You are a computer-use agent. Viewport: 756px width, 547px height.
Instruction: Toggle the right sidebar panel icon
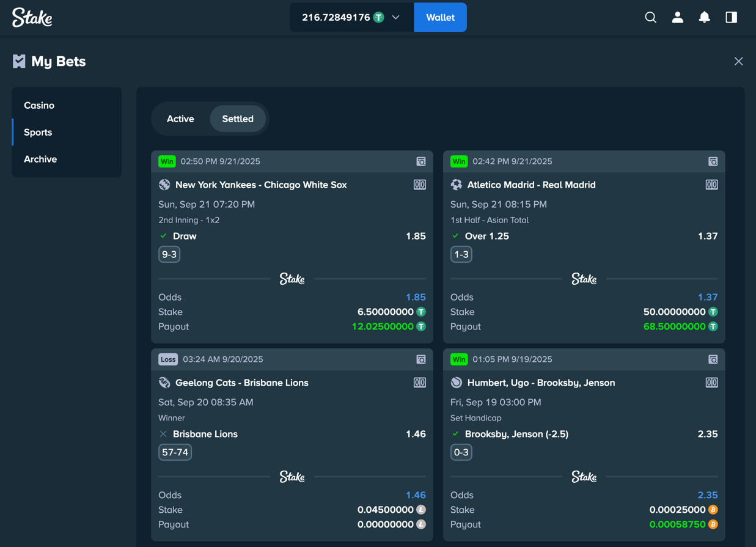731,17
